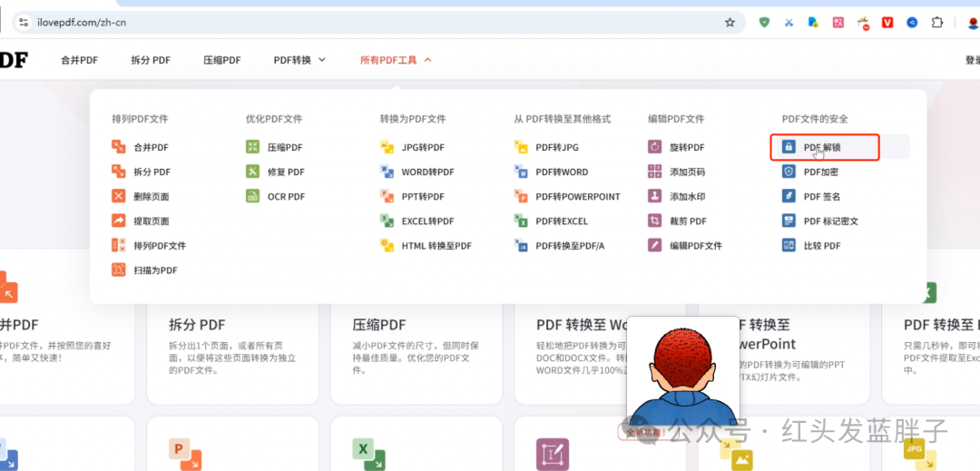Open the browser extensions puzzle icon

[x=937, y=23]
